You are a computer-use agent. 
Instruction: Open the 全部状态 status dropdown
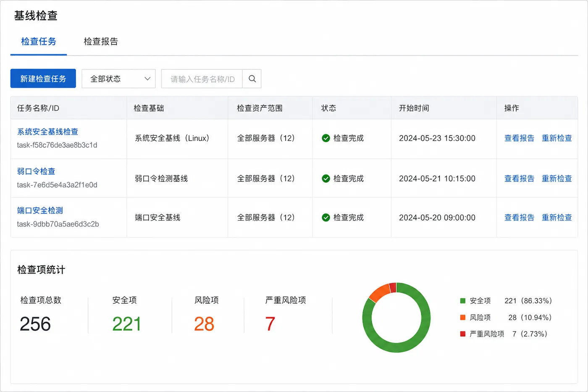(x=118, y=79)
